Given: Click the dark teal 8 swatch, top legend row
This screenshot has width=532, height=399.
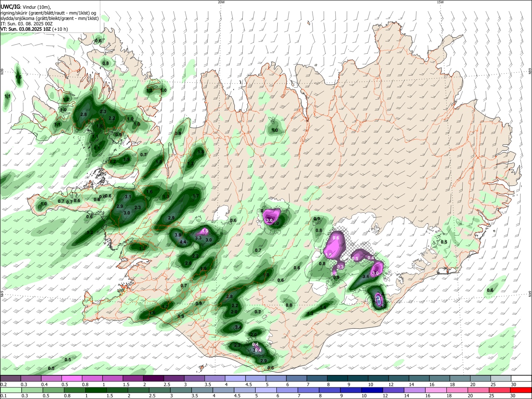Looking at the screenshot, I should tap(337, 378).
